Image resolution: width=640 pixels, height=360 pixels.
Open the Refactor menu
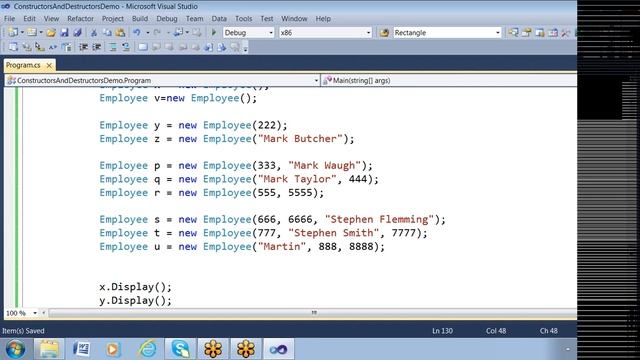pos(80,19)
